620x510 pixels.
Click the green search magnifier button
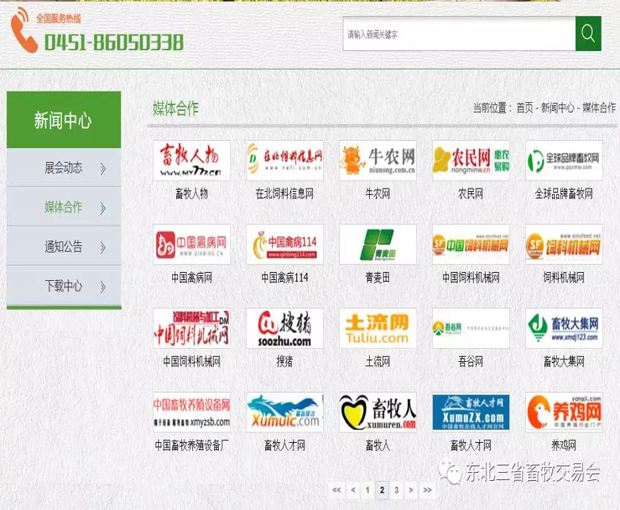[588, 34]
